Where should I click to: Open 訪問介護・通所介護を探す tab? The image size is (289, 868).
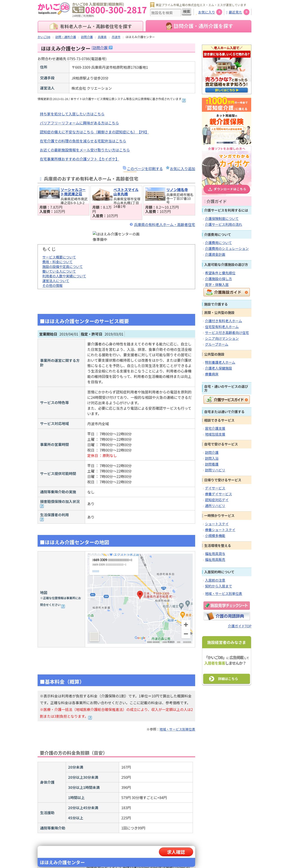pyautogui.click(x=199, y=26)
